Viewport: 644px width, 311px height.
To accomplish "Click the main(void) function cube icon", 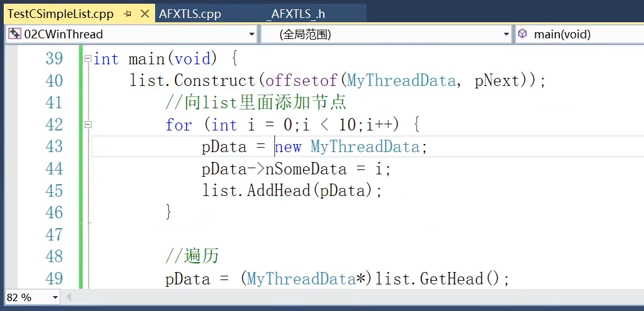I will [x=522, y=33].
